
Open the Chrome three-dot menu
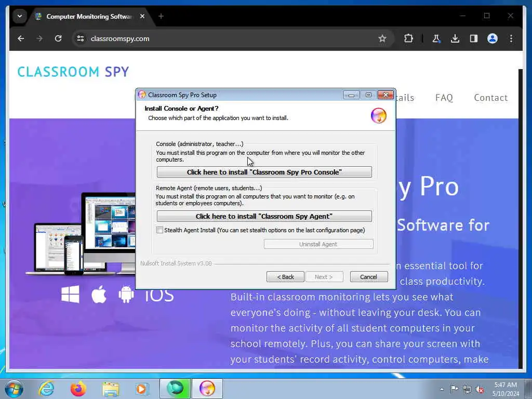pyautogui.click(x=511, y=38)
